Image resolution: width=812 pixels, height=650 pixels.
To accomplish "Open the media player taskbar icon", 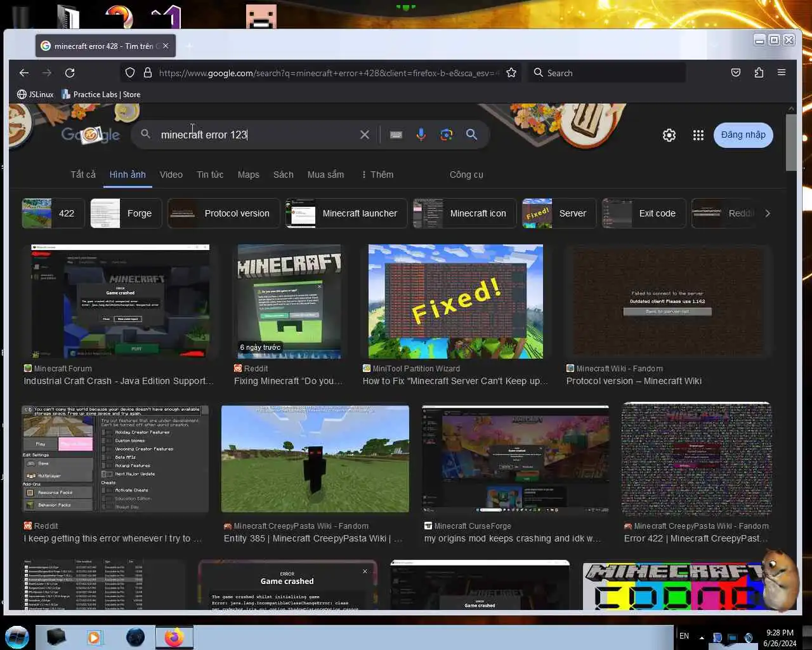I will (95, 637).
